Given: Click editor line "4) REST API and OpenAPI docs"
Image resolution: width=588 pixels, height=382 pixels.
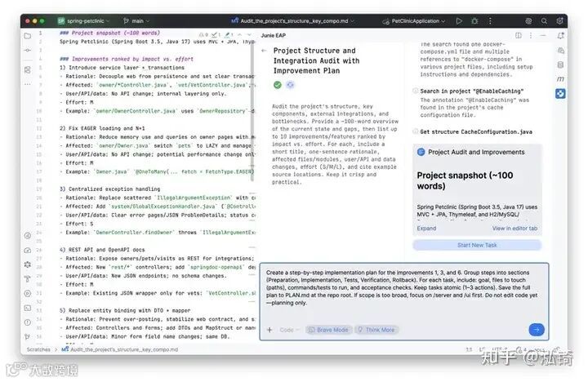Looking at the screenshot, I should tap(102, 250).
